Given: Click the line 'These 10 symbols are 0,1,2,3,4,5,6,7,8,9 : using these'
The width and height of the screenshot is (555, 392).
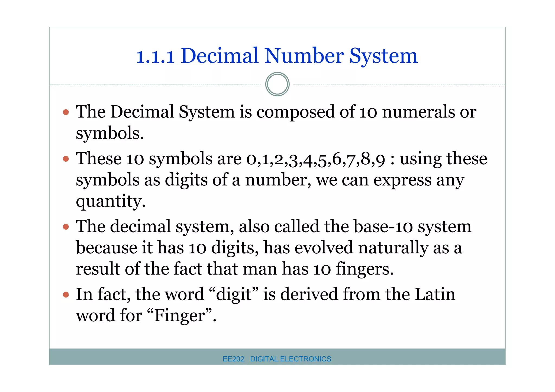Looking at the screenshot, I should [x=281, y=159].
